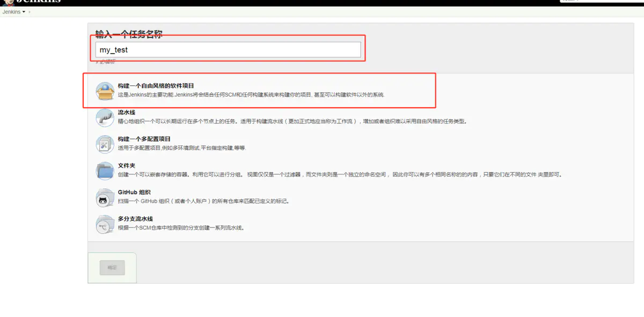Select the Freestyle project box icon
644x317 pixels.
pos(105,91)
